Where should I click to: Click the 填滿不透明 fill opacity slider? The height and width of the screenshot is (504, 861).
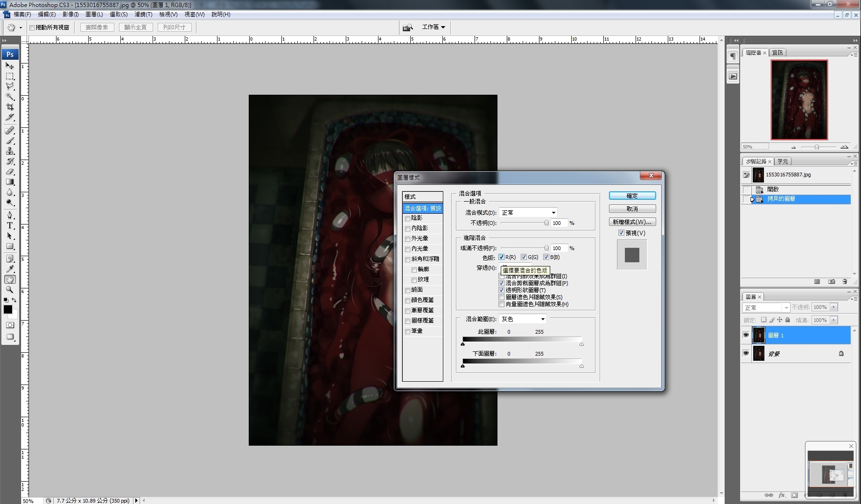click(x=525, y=248)
